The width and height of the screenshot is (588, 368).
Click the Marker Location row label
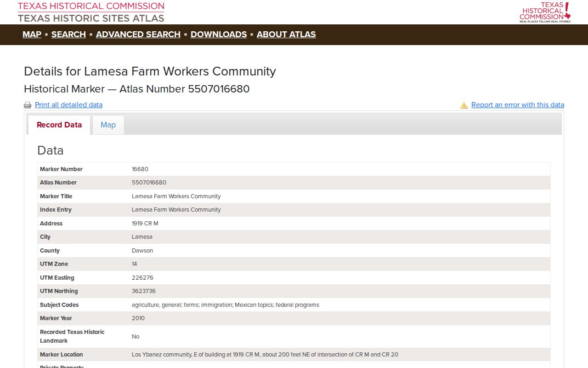coord(62,355)
